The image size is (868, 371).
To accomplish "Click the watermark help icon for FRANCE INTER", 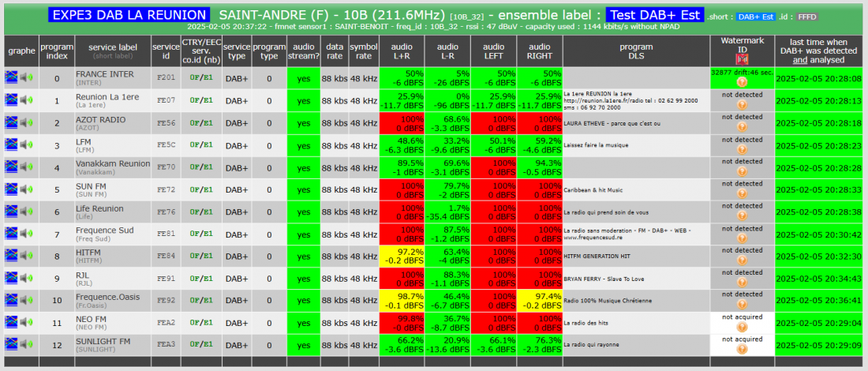I will click(x=743, y=82).
